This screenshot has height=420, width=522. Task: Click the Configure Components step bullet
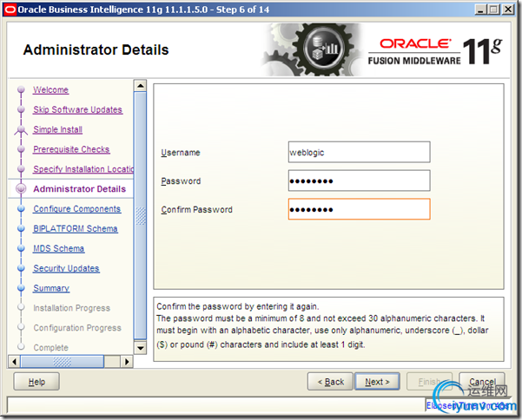point(21,208)
